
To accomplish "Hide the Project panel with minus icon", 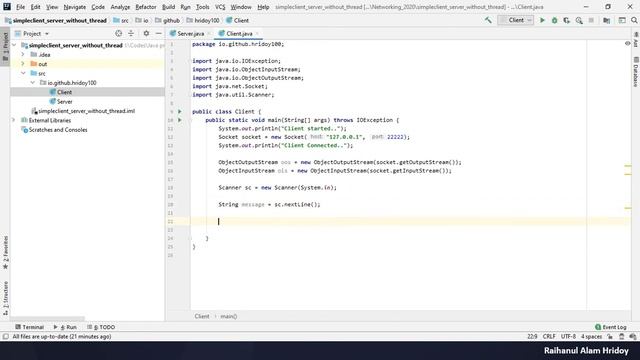I will (x=158, y=33).
